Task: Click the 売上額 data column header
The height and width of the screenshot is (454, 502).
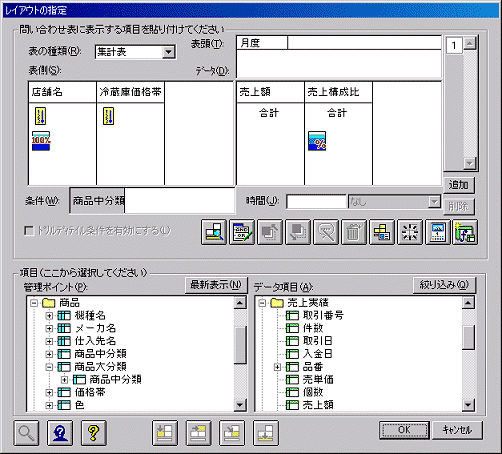Action: point(270,92)
